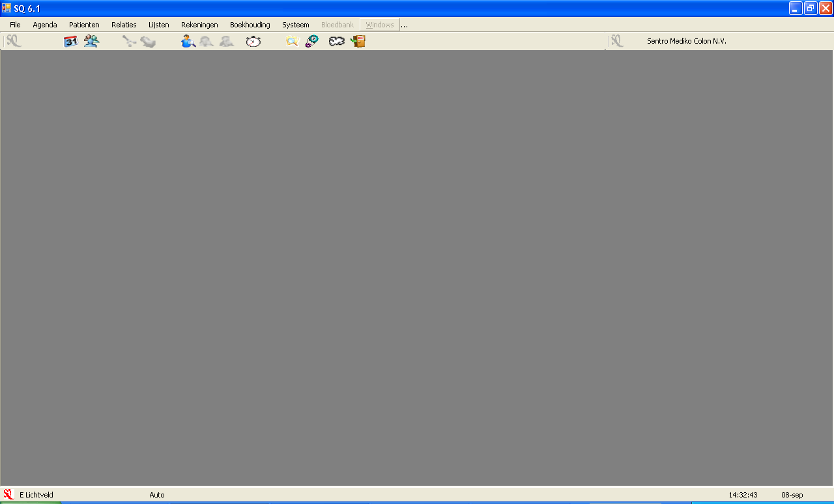Click the Windows menu item
The image size is (834, 504).
[x=380, y=25]
